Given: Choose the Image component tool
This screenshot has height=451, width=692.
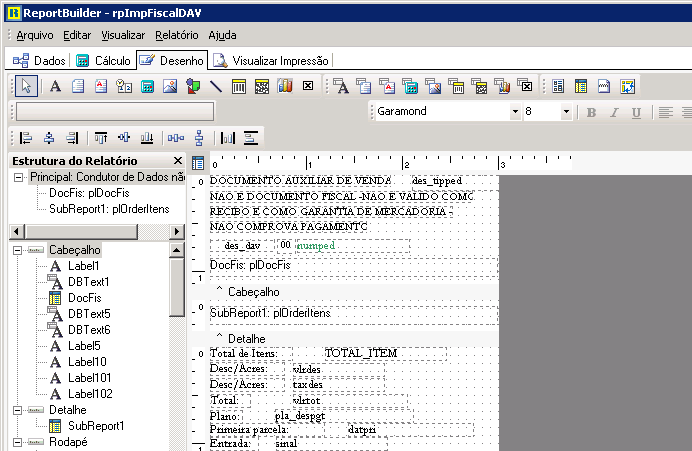Looking at the screenshot, I should pos(170,86).
